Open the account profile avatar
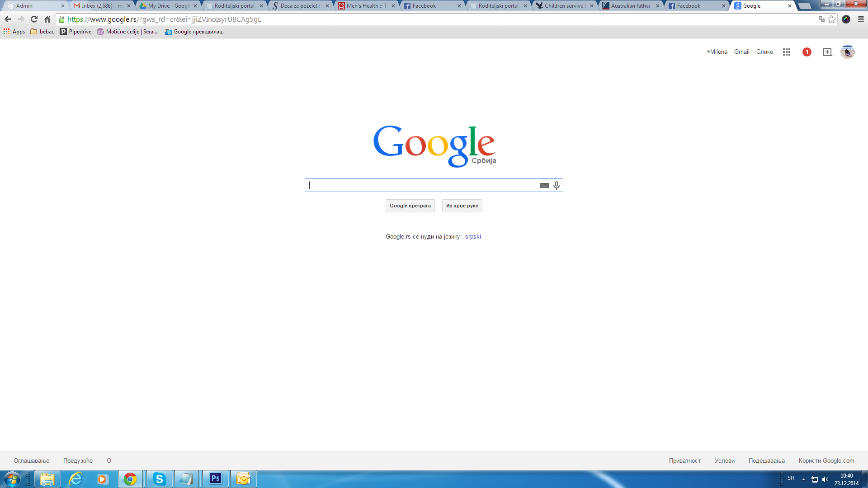Screen dimensions: 868x488 [848, 52]
